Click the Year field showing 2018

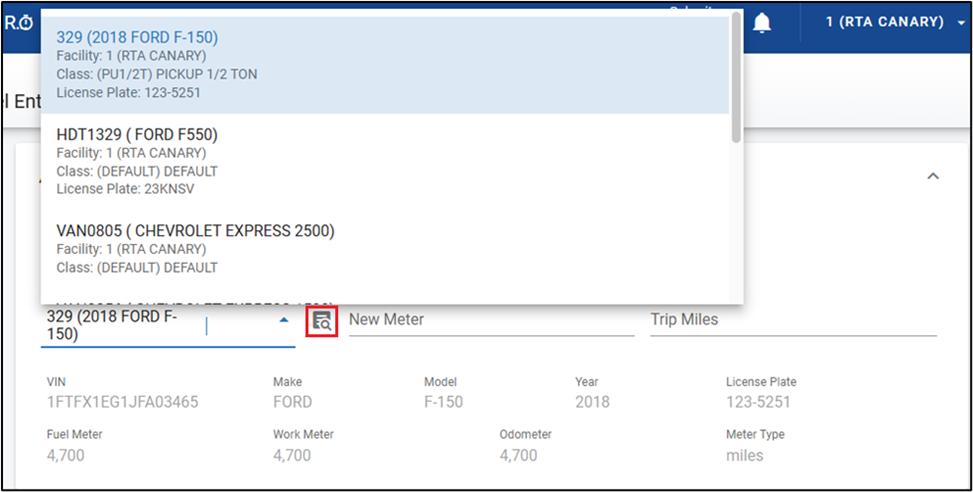coord(591,402)
